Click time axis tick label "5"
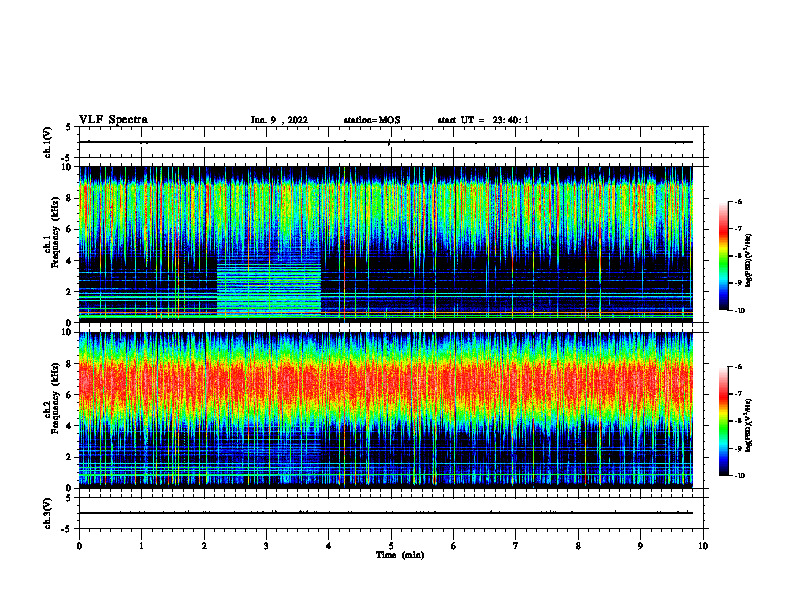The height and width of the screenshot is (612, 792). tap(391, 546)
